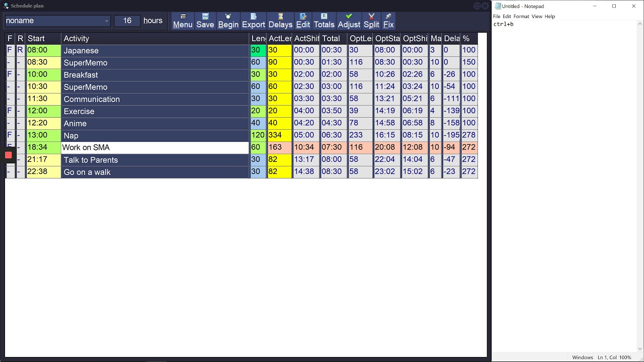This screenshot has height=362, width=644.
Task: Click the Fix toolbar button
Action: [388, 21]
